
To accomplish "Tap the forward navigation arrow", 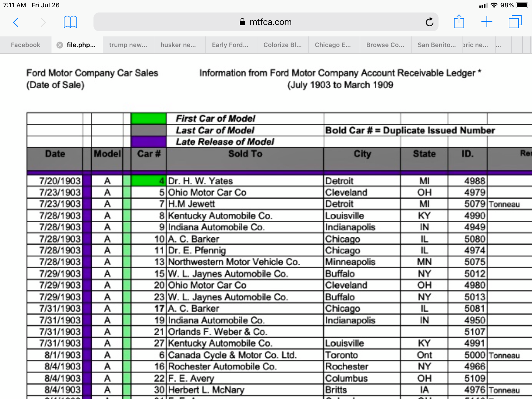I will [43, 22].
